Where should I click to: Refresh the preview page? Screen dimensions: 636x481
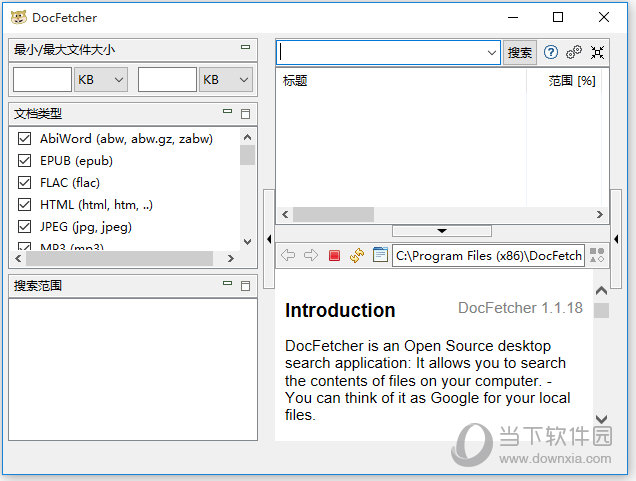(x=357, y=256)
